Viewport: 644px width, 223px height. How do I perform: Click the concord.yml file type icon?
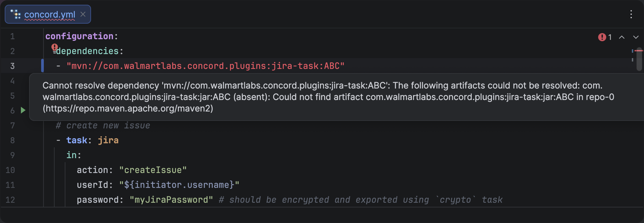coord(16,14)
